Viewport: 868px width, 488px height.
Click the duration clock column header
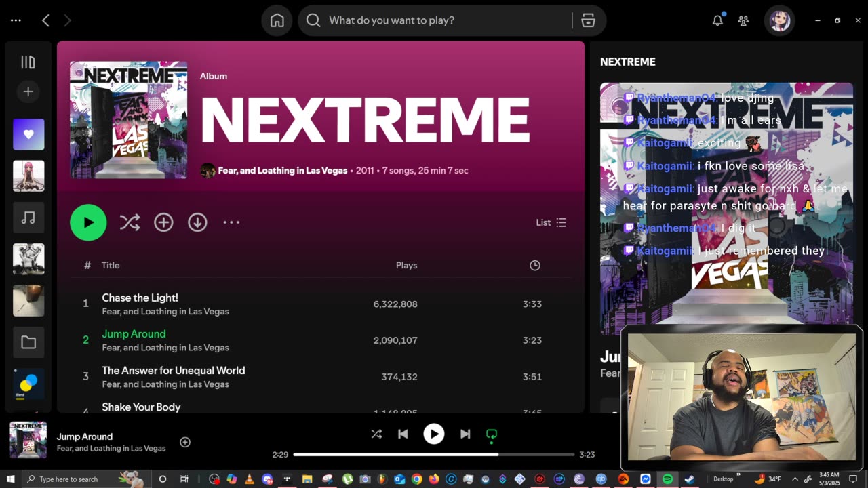535,266
